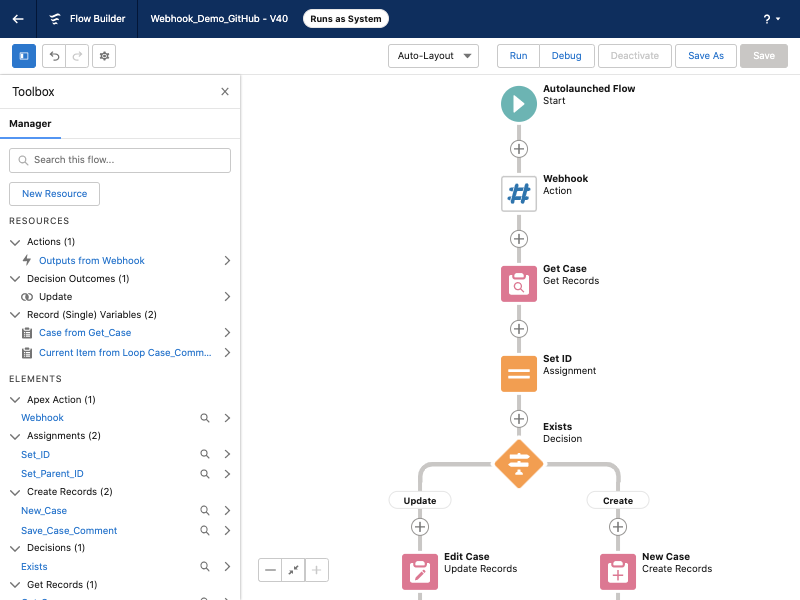The width and height of the screenshot is (800, 600).
Task: Add element after Webhook action
Action: (519, 239)
